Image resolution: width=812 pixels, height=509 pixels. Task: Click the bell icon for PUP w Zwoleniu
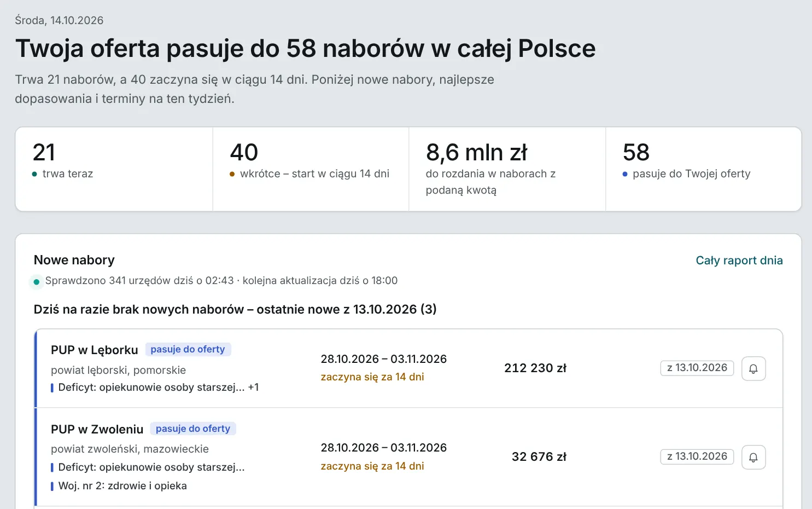[753, 457]
